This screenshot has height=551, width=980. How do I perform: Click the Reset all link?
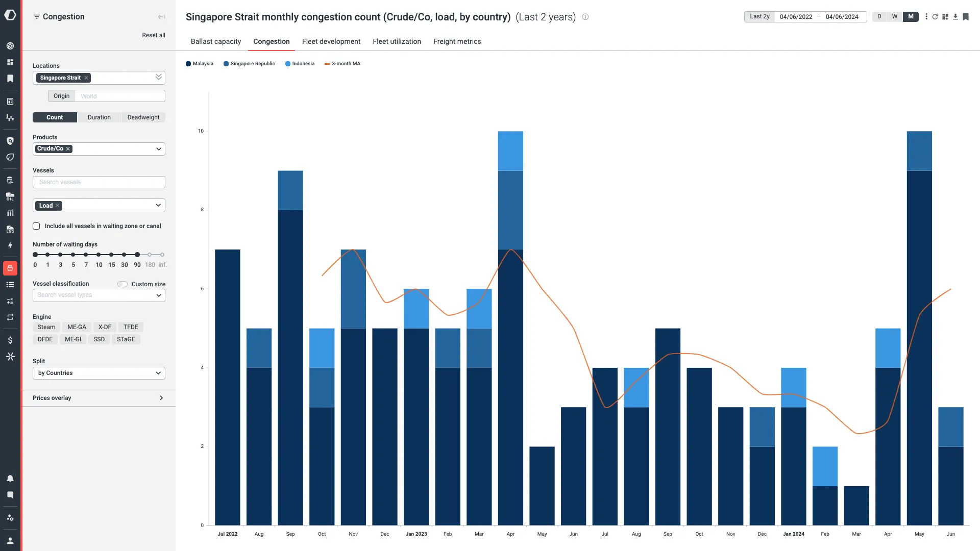point(153,35)
